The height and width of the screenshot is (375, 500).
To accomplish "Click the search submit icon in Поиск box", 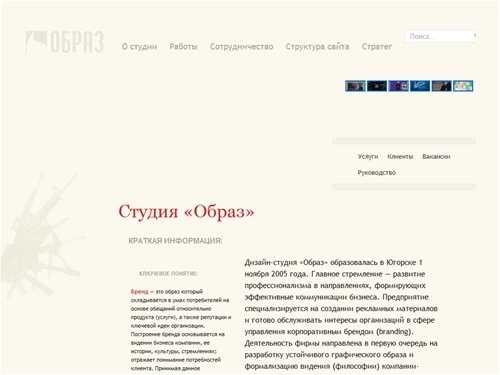I will click(x=474, y=35).
